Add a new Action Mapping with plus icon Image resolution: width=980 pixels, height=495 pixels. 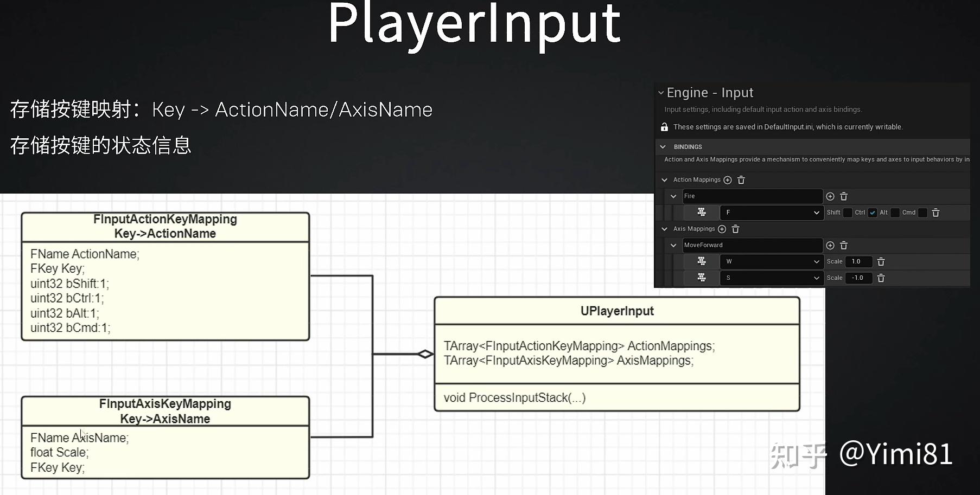(728, 180)
